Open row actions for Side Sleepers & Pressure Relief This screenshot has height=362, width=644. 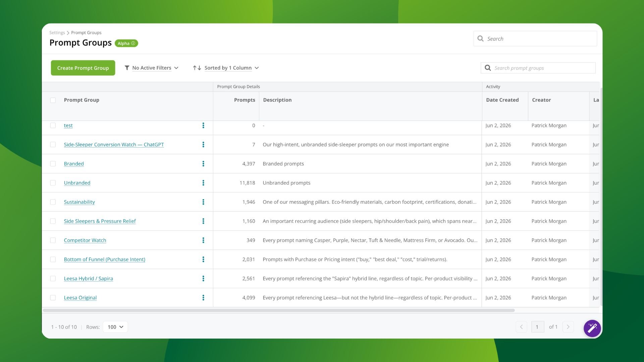click(x=203, y=221)
